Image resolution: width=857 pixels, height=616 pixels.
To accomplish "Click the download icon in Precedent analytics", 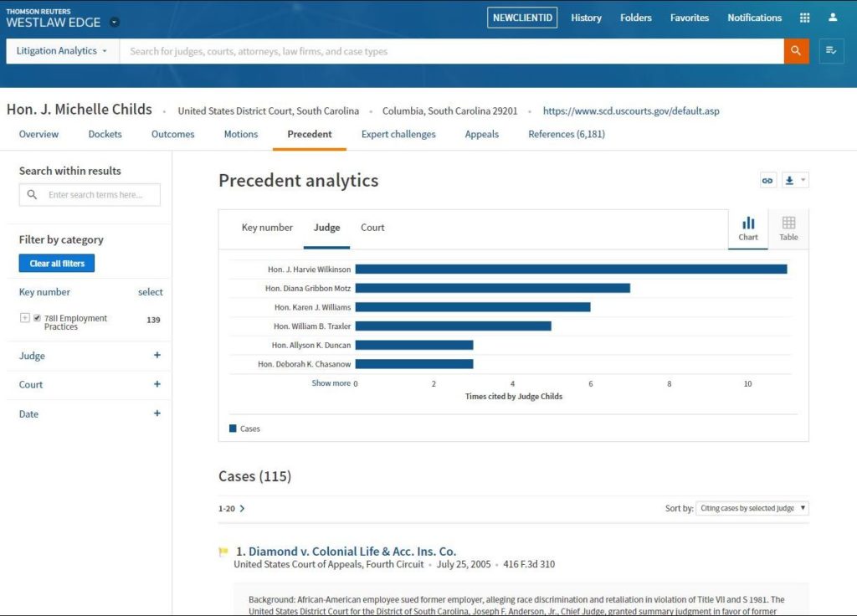I will [789, 181].
